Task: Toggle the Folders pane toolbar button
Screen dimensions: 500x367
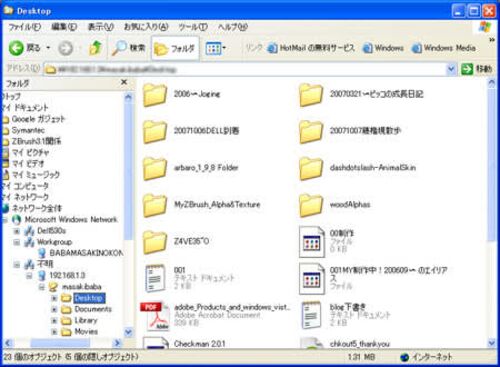Action: 175,49
